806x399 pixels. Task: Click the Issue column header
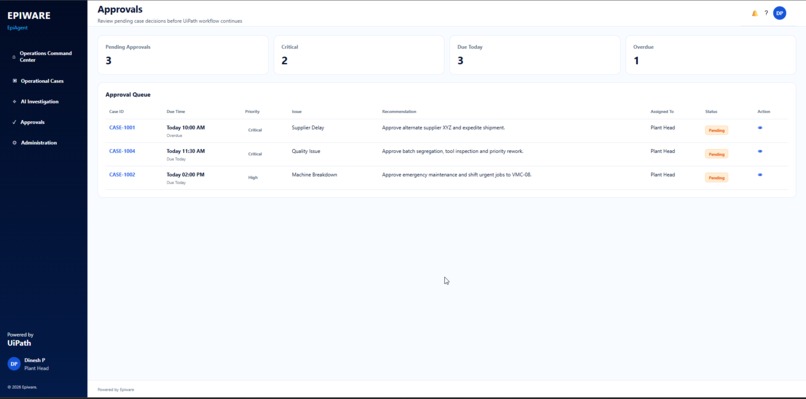[x=297, y=112]
